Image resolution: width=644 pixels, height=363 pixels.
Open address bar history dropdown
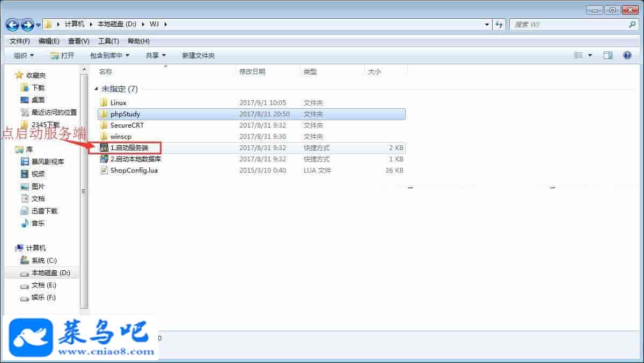coord(487,25)
